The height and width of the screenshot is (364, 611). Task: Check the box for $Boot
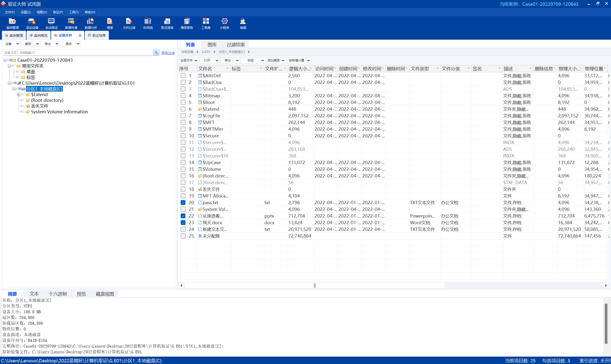(183, 102)
